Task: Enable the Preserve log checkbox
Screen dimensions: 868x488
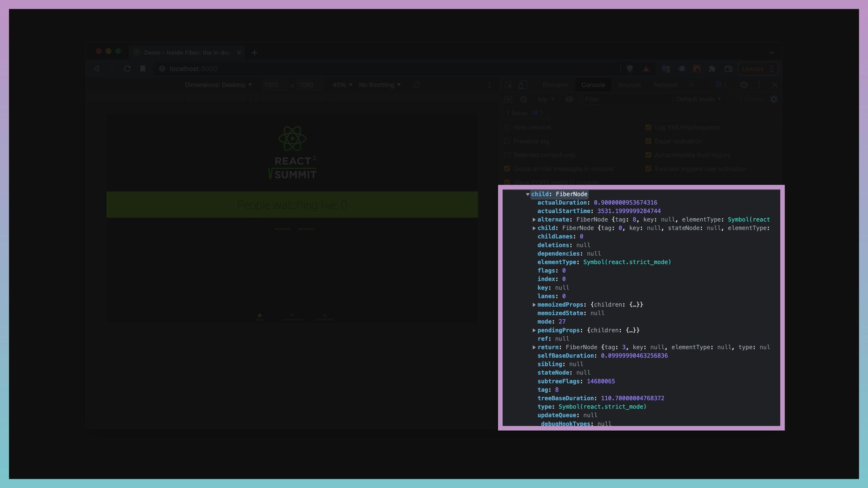Action: (507, 141)
